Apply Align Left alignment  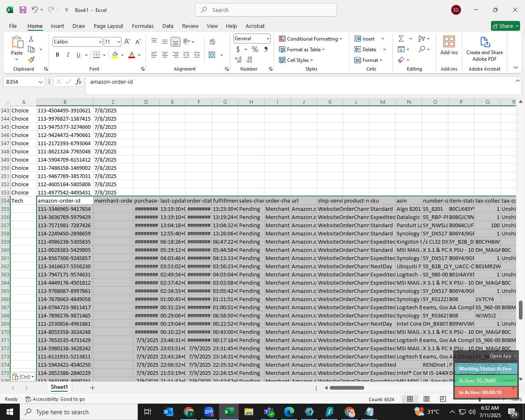point(154,55)
